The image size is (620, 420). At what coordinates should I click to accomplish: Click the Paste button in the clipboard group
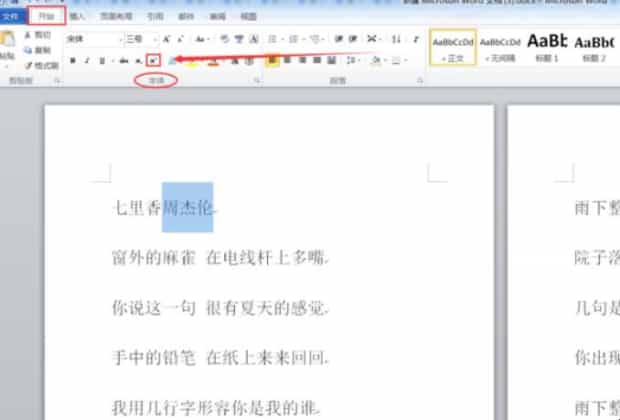click(7, 47)
